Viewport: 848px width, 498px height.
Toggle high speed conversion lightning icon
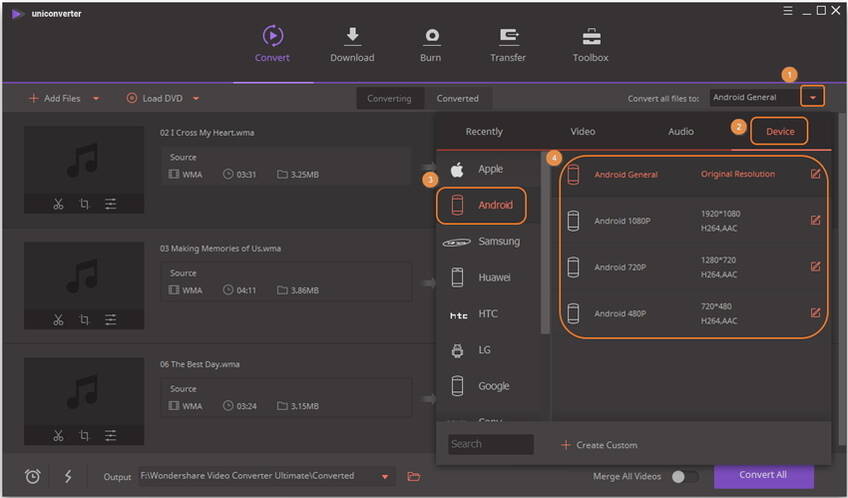68,476
